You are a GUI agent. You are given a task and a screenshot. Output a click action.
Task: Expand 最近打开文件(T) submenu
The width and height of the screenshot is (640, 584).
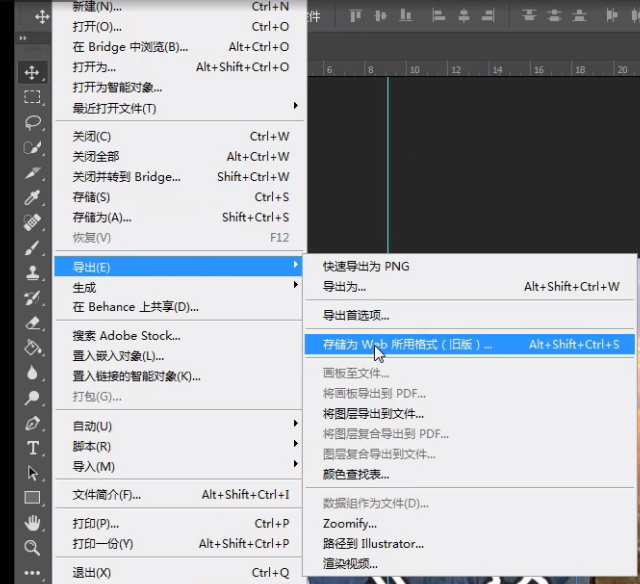(180, 109)
